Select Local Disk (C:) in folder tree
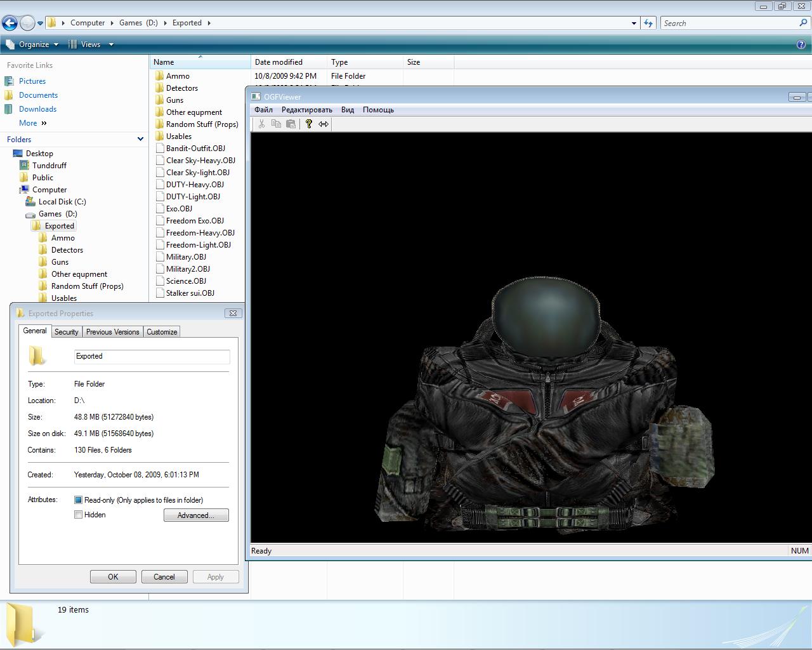Image resolution: width=812 pixels, height=650 pixels. 62,202
